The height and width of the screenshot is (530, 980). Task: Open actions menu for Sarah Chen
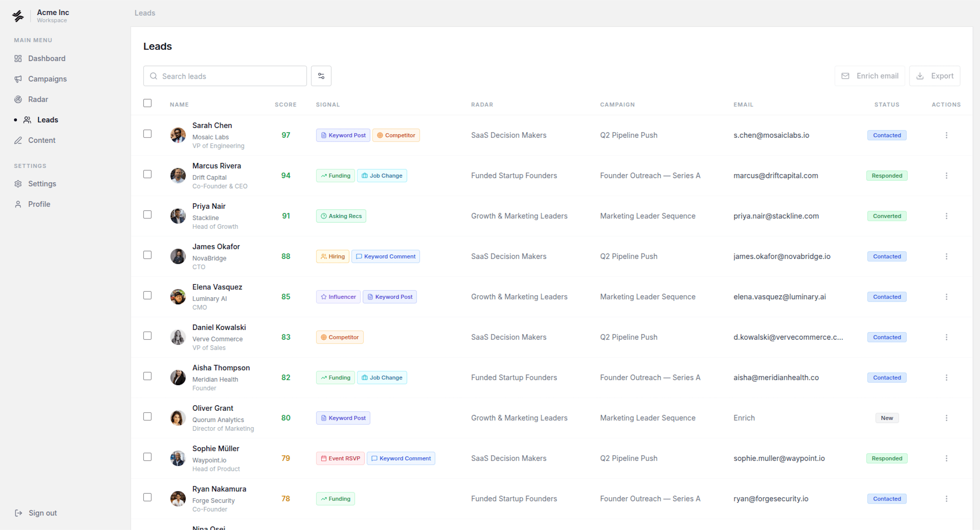click(x=946, y=135)
